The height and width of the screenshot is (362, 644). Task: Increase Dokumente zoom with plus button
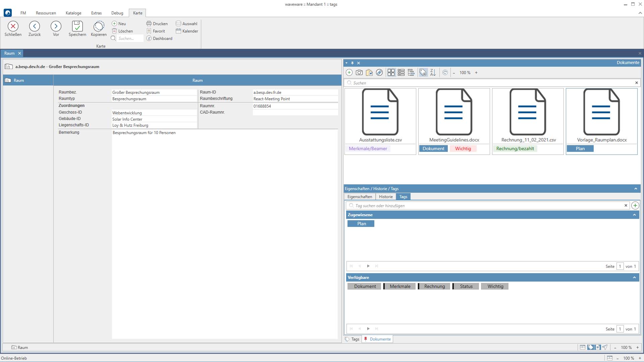coord(476,73)
